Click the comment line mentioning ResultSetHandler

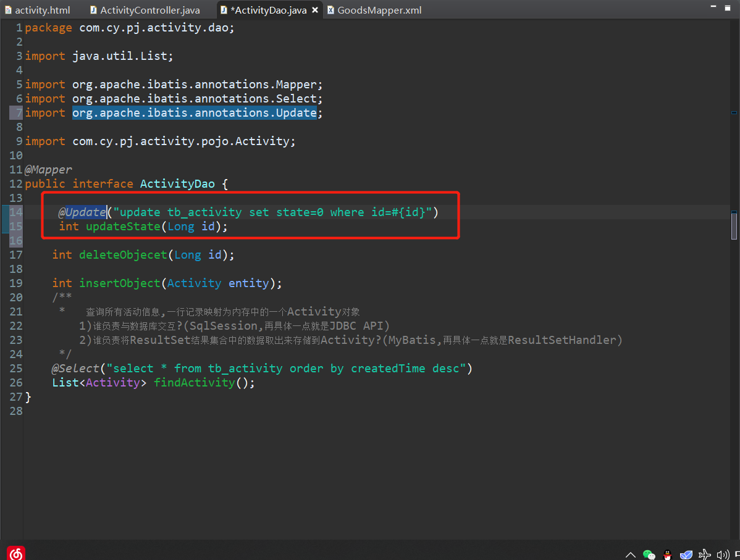pos(351,340)
